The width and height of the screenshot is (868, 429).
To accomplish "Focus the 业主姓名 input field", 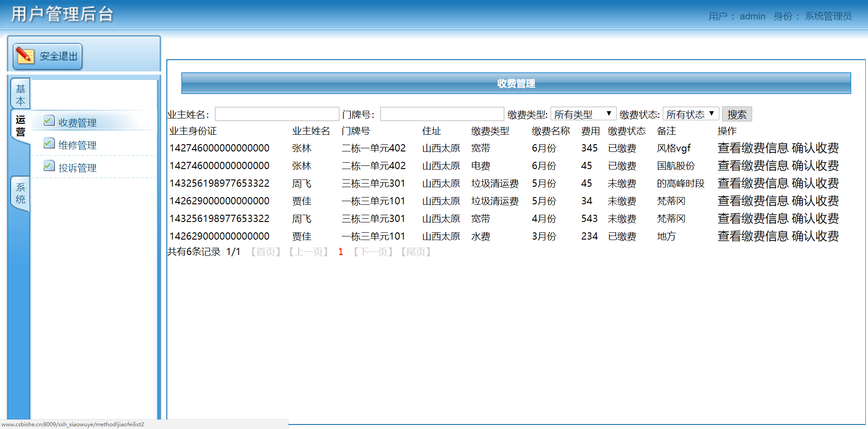I will pos(277,114).
